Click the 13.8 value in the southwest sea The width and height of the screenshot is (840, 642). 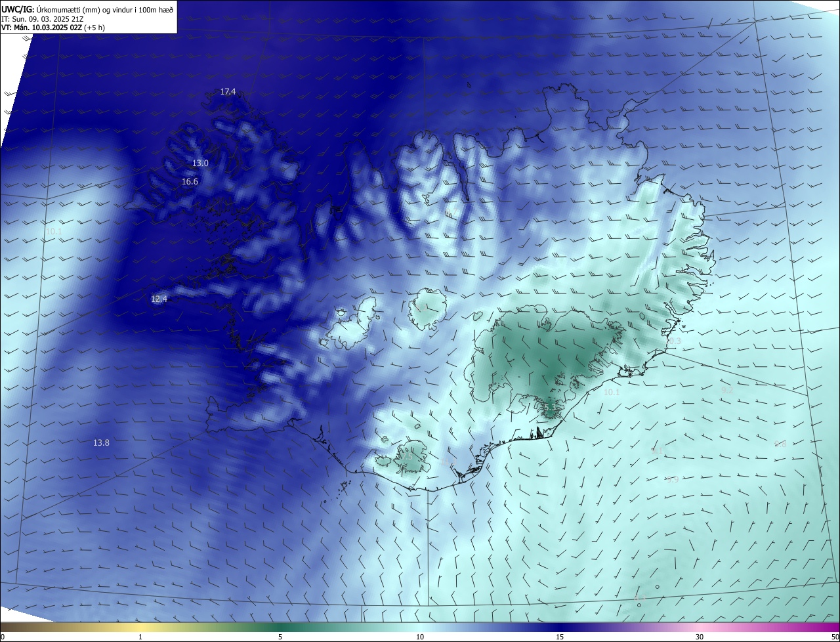coord(101,442)
